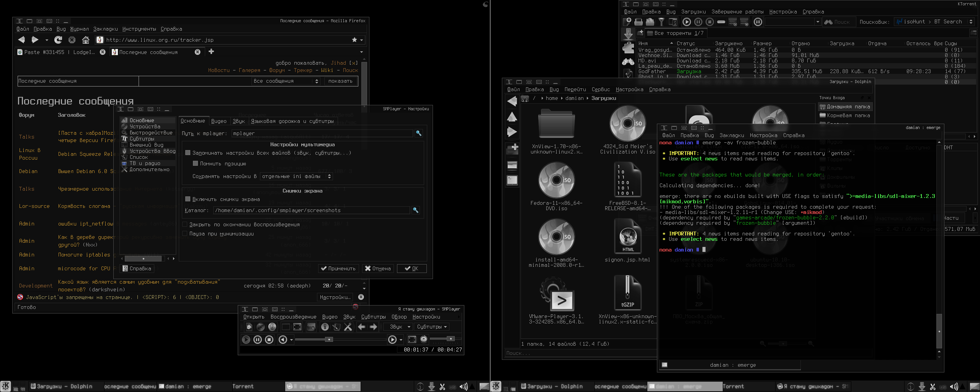The image size is (980, 392).
Task: Reload the page in Firefox
Action: point(58,40)
